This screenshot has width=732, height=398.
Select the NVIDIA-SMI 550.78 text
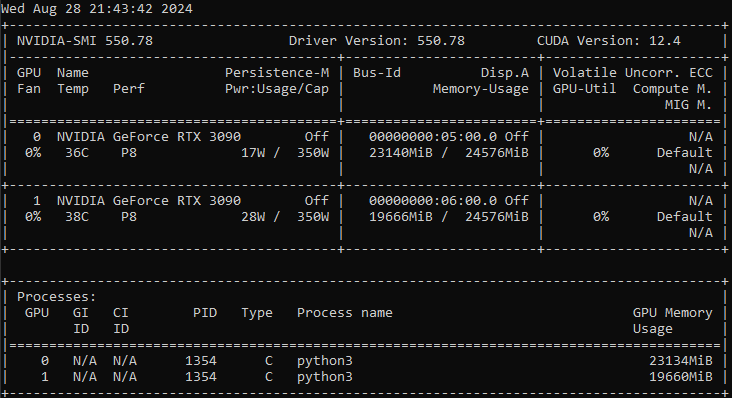(x=85, y=41)
